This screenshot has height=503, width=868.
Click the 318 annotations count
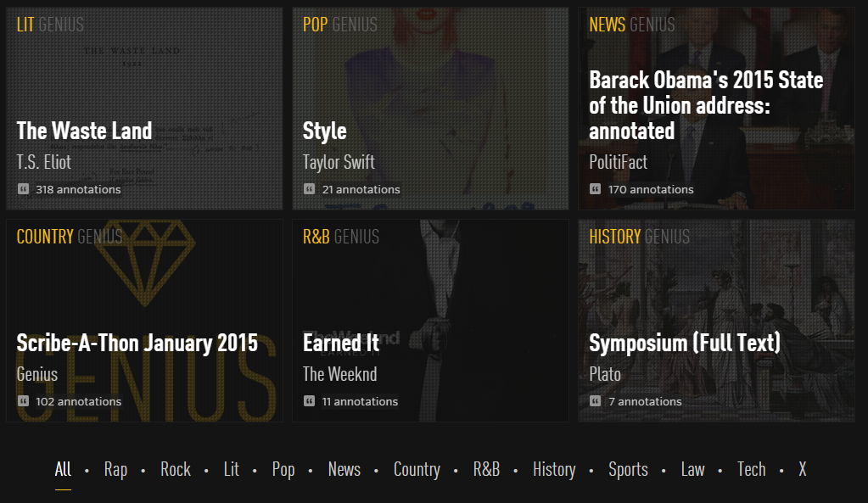click(x=78, y=189)
